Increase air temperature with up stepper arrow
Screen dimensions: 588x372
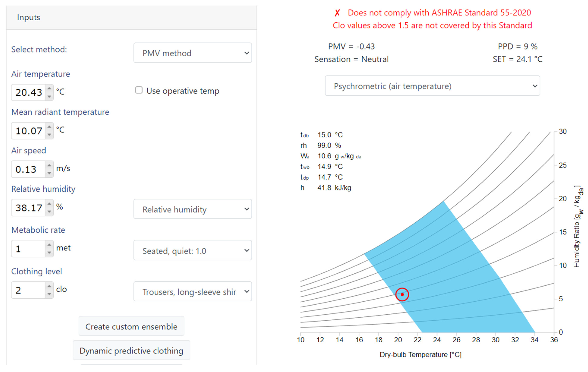click(x=49, y=88)
